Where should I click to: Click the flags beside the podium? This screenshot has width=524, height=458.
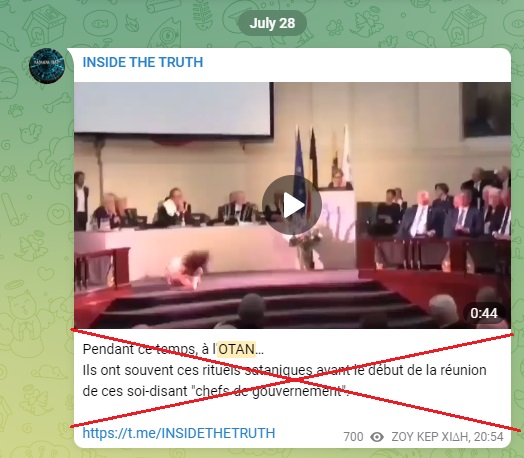tap(322, 156)
